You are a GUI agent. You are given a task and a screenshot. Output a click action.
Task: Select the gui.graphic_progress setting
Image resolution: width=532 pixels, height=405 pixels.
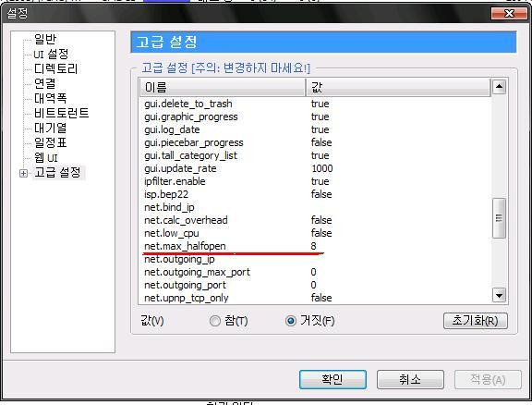tap(315, 117)
